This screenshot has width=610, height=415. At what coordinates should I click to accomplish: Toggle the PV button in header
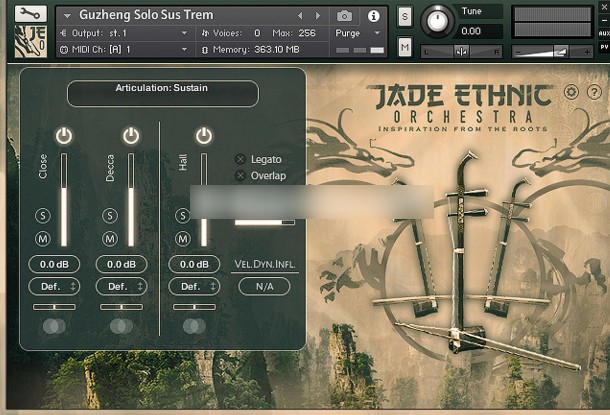click(x=604, y=47)
